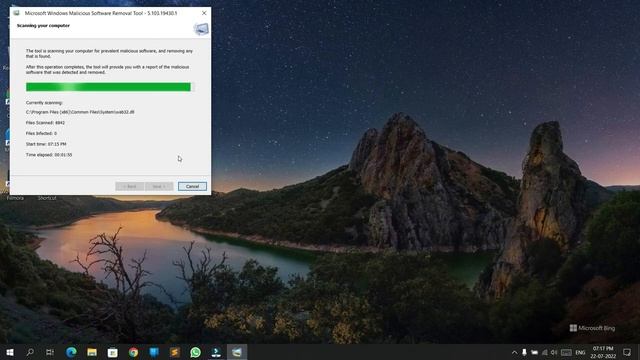Open the clock and date flyout
640x360 pixels.
(x=603, y=352)
